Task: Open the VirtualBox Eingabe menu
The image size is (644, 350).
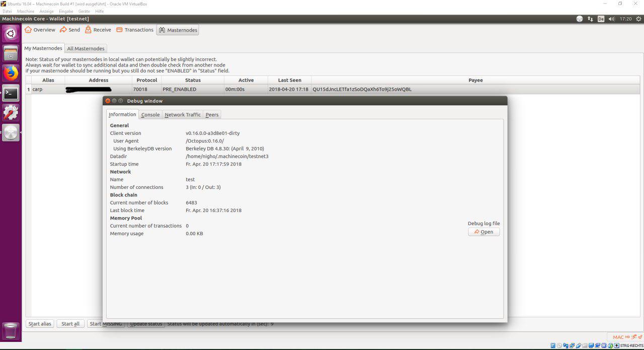Action: pyautogui.click(x=66, y=11)
